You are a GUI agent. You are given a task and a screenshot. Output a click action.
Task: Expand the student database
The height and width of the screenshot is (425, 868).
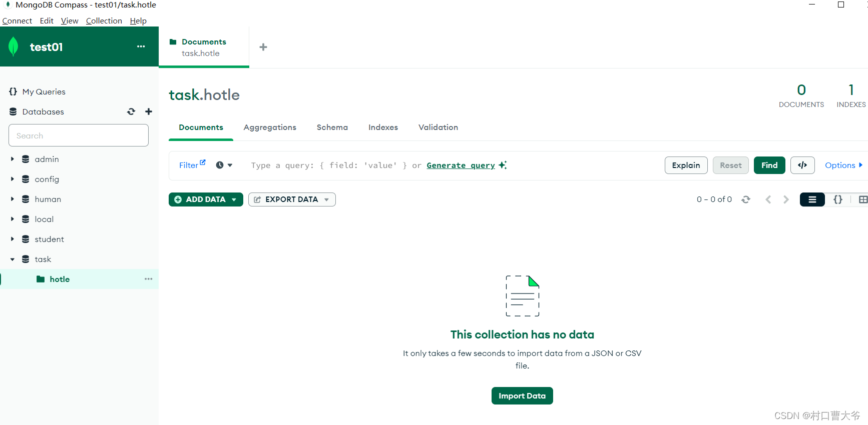13,239
